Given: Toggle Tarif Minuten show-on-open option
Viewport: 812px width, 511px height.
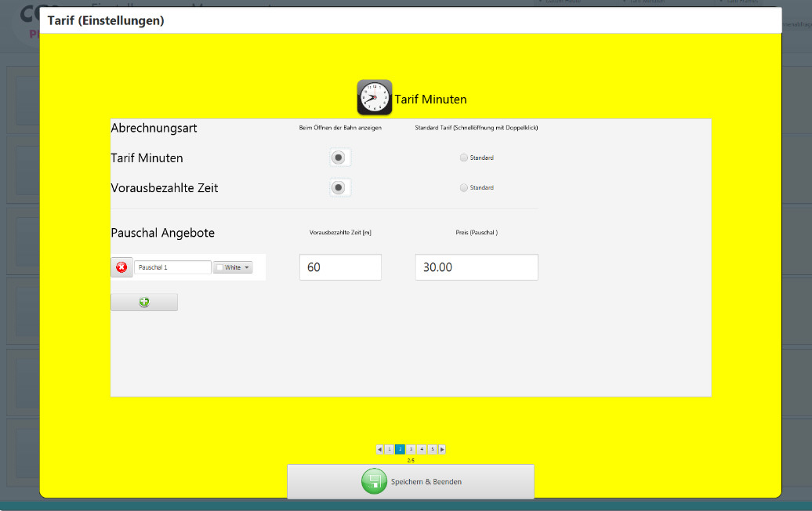Looking at the screenshot, I should (339, 158).
